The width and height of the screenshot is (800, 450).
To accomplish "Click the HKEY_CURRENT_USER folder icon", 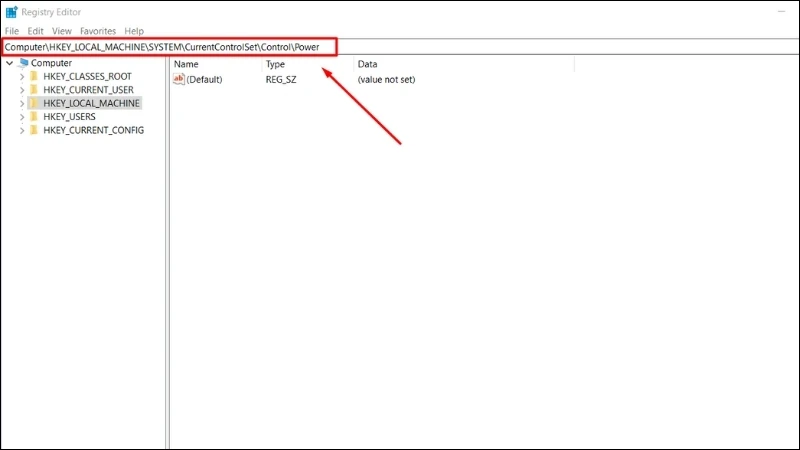I will click(34, 90).
